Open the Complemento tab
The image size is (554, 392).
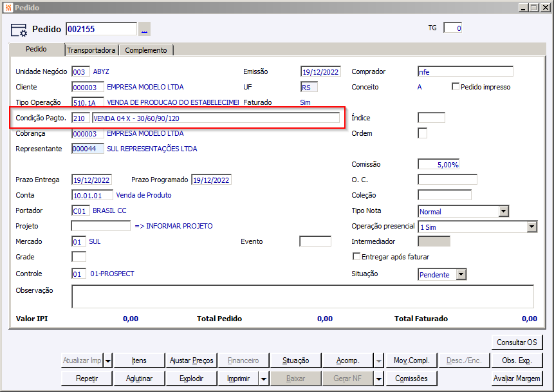coord(146,50)
